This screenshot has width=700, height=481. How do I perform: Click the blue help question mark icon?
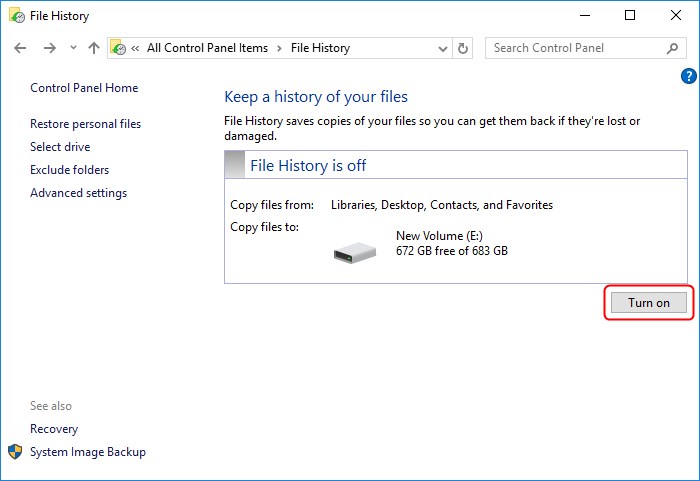point(688,76)
